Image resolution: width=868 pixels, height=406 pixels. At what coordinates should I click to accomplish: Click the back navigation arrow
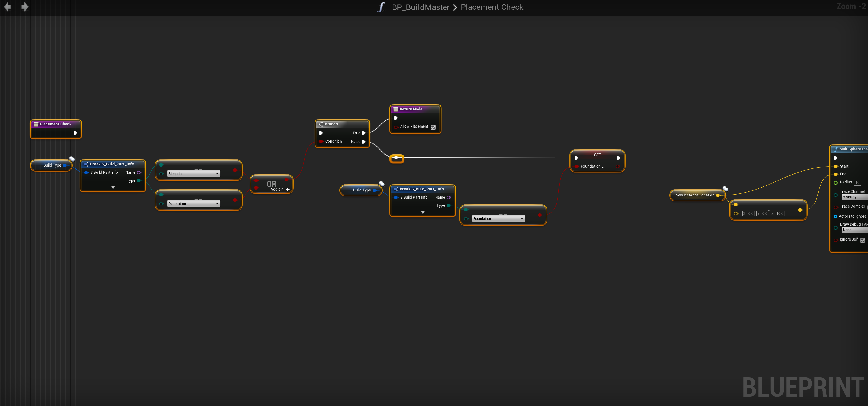(x=7, y=7)
